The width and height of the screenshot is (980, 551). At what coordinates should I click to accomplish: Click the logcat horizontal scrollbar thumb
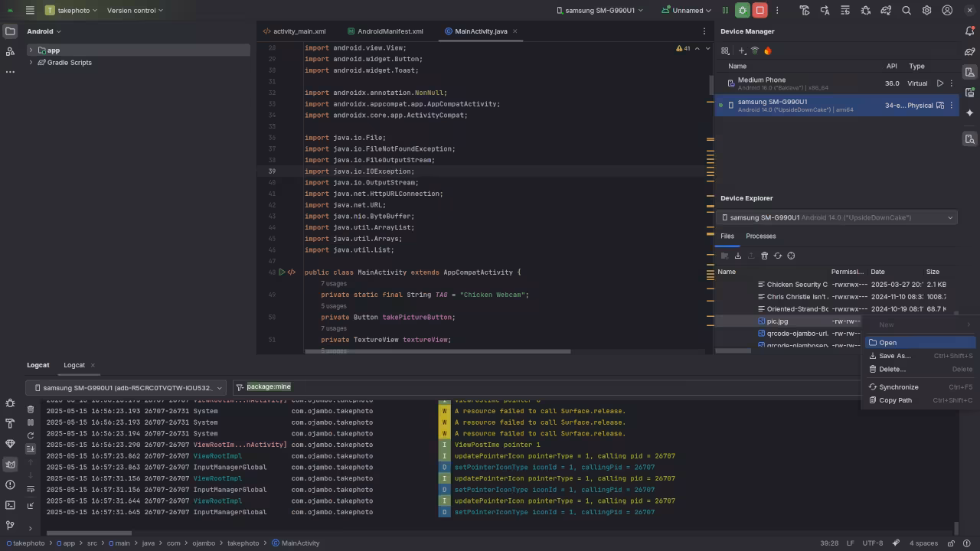(x=89, y=533)
